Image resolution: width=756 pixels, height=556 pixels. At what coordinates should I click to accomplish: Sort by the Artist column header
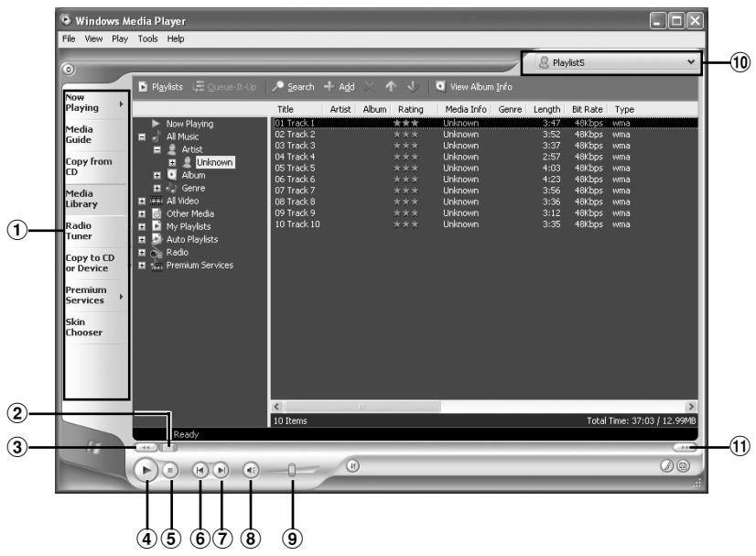340,110
